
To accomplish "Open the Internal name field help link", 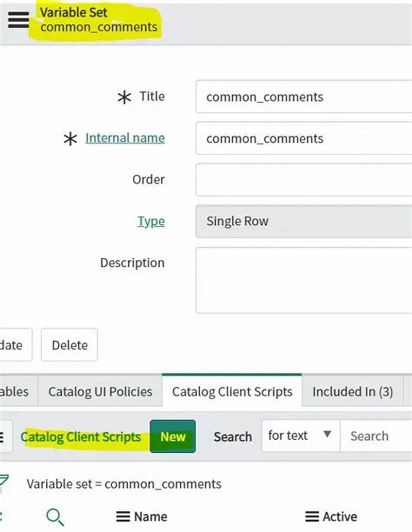I will click(124, 138).
